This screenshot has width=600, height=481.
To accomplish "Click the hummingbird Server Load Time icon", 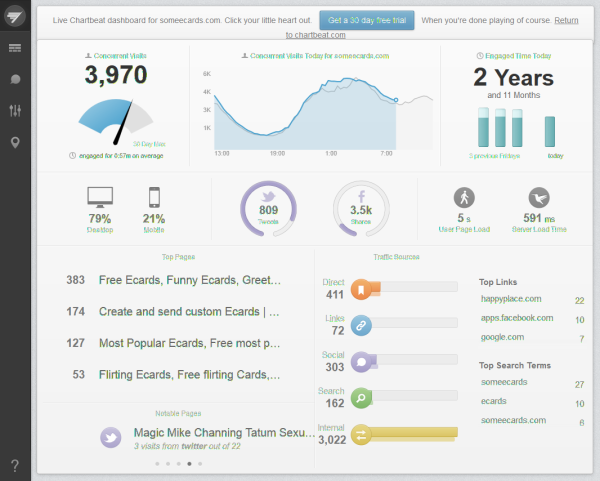I will coord(539,198).
